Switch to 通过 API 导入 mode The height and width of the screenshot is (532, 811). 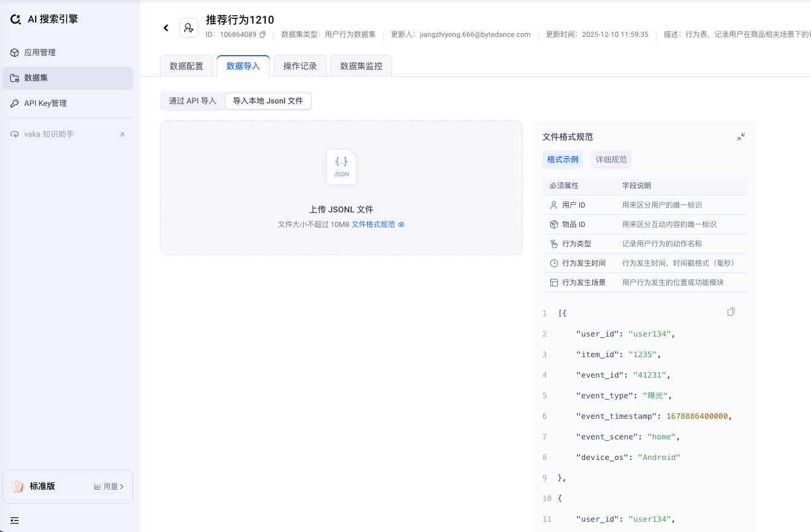pos(192,101)
